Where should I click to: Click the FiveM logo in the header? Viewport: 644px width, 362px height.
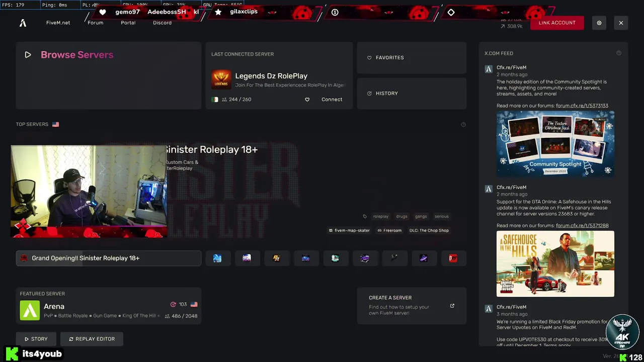tap(23, 23)
